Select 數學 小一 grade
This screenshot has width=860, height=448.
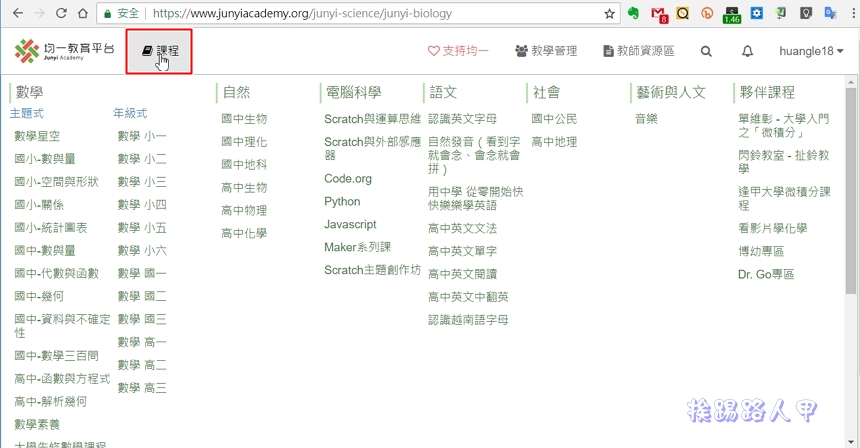coord(142,136)
